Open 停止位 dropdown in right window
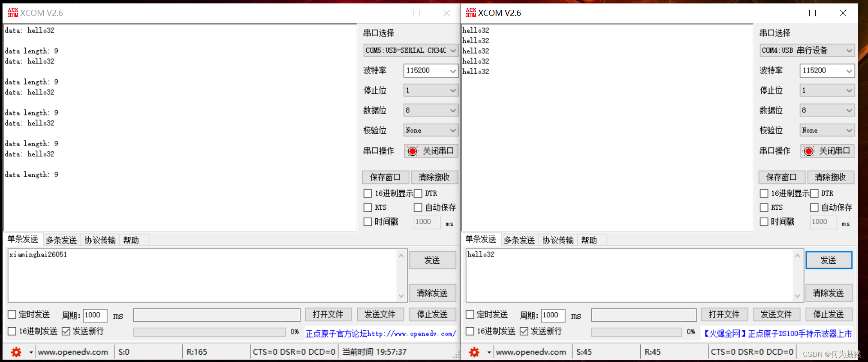Screen dimensions: 868x362 pos(827,90)
